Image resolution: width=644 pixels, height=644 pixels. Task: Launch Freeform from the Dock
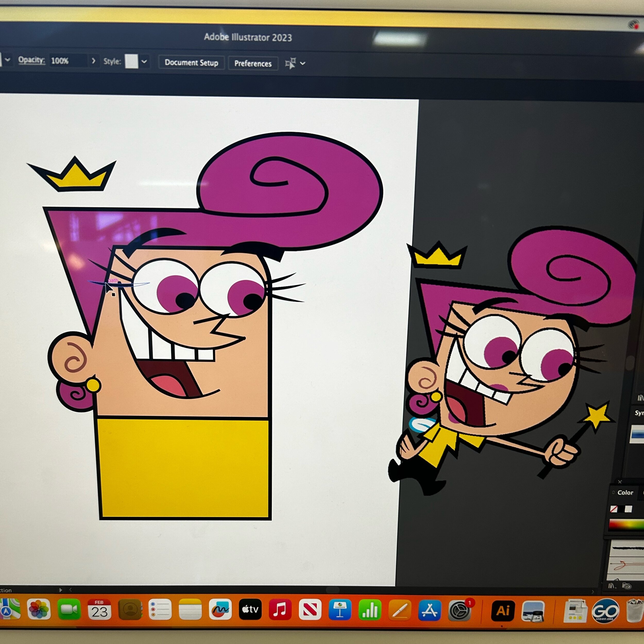pyautogui.click(x=220, y=609)
